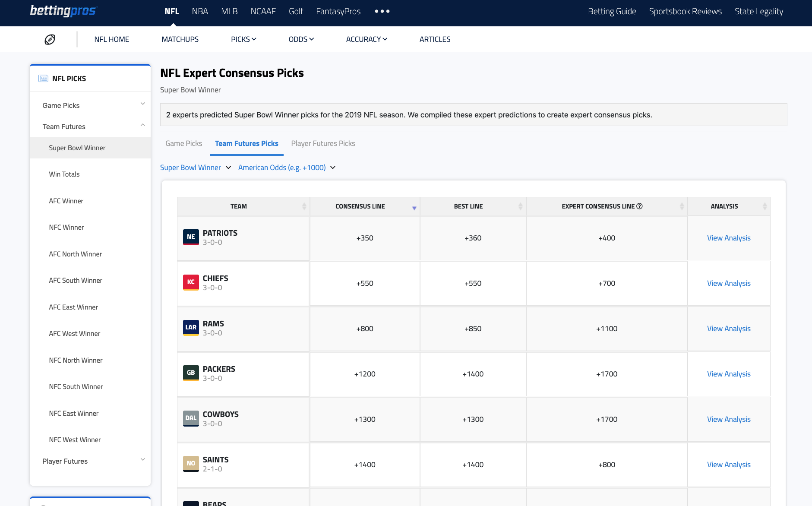
Task: Click the Cowboys DAL team badge
Action: tap(191, 418)
